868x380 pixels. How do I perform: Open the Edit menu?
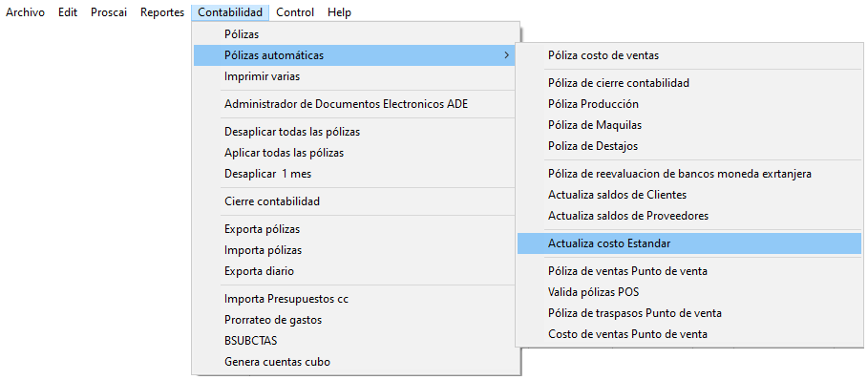pyautogui.click(x=68, y=12)
